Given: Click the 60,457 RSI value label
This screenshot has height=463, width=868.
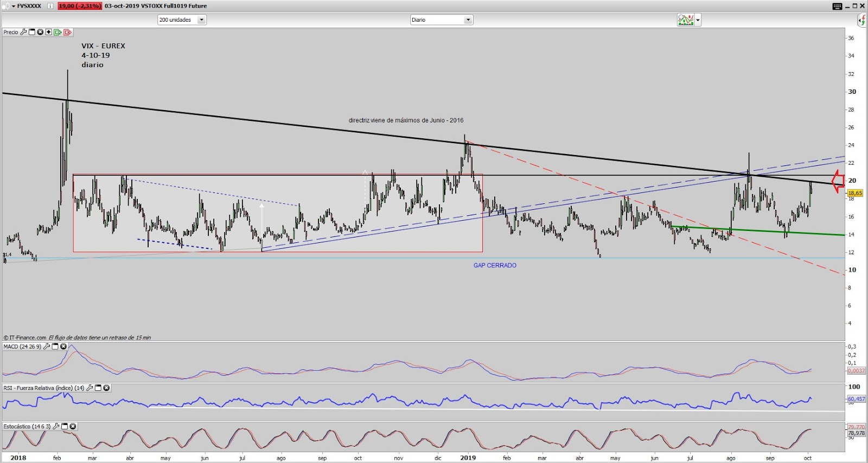Looking at the screenshot, I should 856,398.
